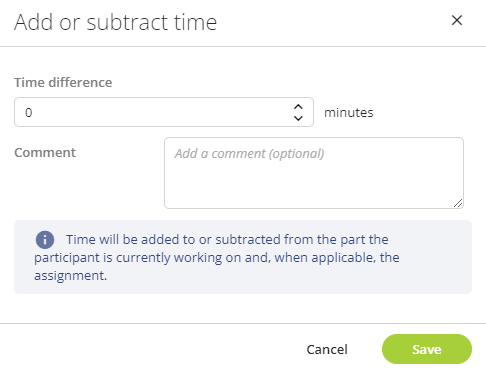Click the word assignment in the info note
The image size is (486, 372).
coord(70,276)
